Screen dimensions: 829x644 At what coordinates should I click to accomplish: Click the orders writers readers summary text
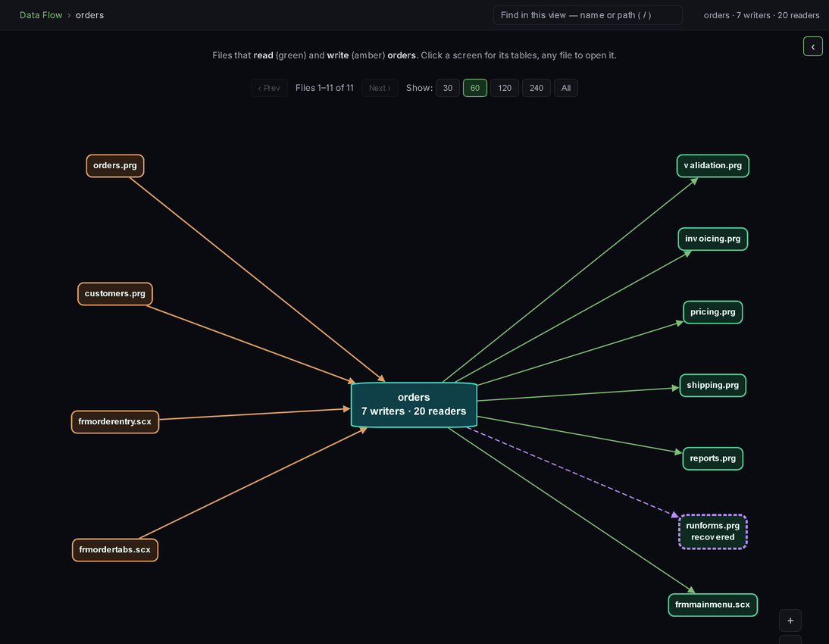click(762, 15)
